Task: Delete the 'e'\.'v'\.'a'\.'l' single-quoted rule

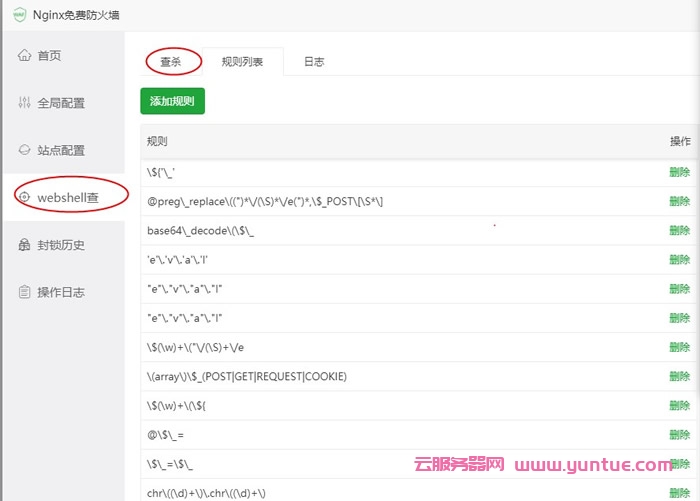Action: pos(680,260)
